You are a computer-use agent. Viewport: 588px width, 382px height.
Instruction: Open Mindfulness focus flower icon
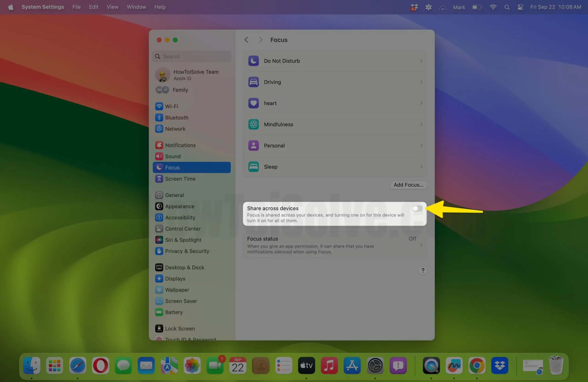point(253,124)
